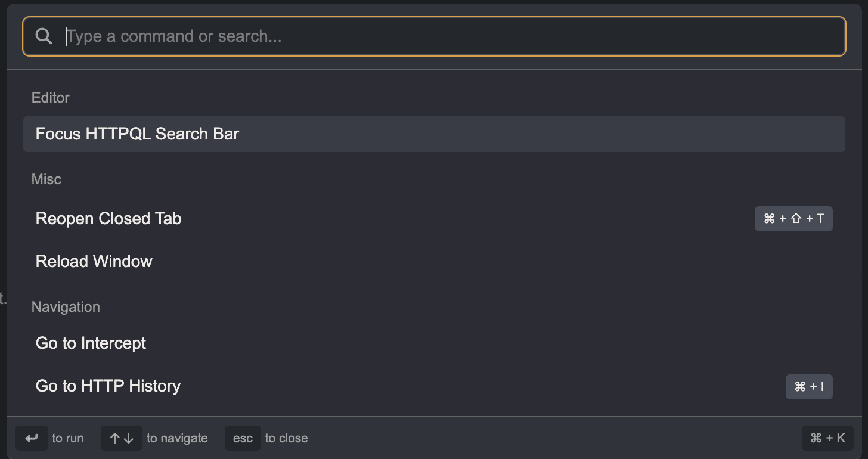Run Focus HTTPQL Search Bar command
868x459 pixels.
click(x=434, y=134)
